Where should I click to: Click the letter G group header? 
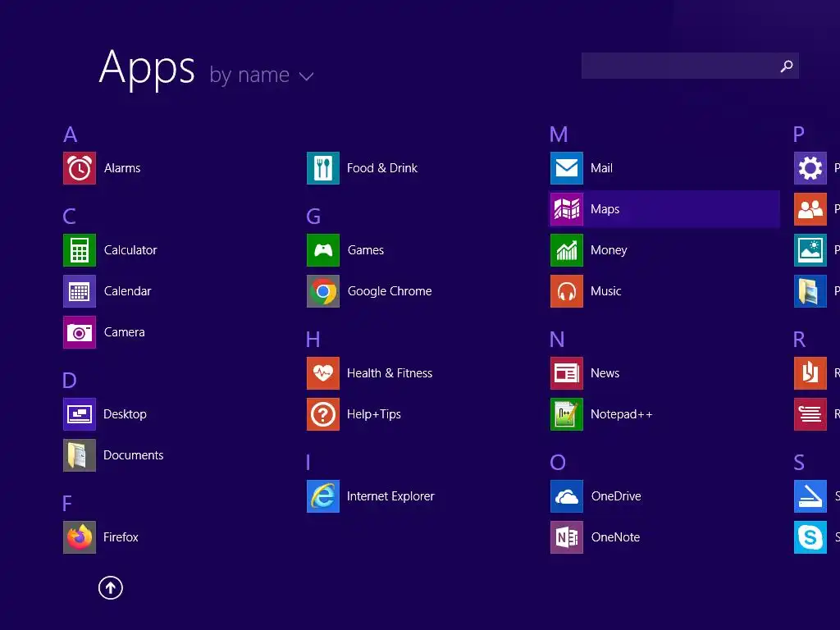[313, 217]
